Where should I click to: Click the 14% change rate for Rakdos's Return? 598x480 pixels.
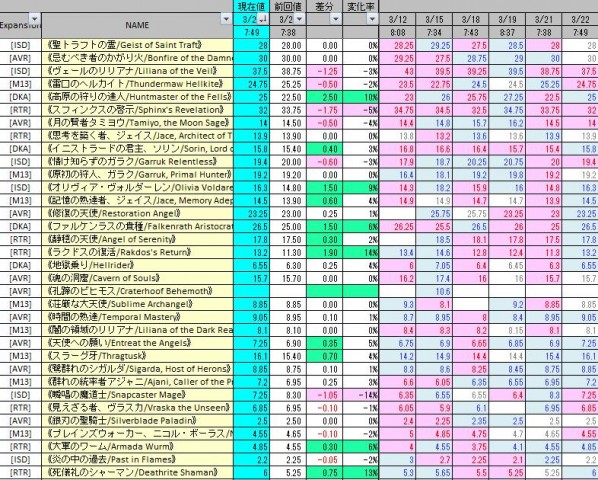click(x=360, y=252)
